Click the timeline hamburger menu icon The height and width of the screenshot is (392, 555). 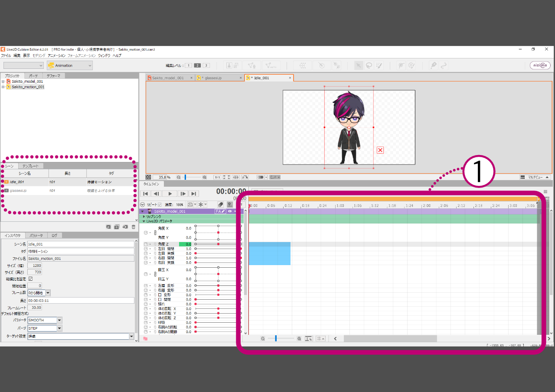[x=545, y=191]
